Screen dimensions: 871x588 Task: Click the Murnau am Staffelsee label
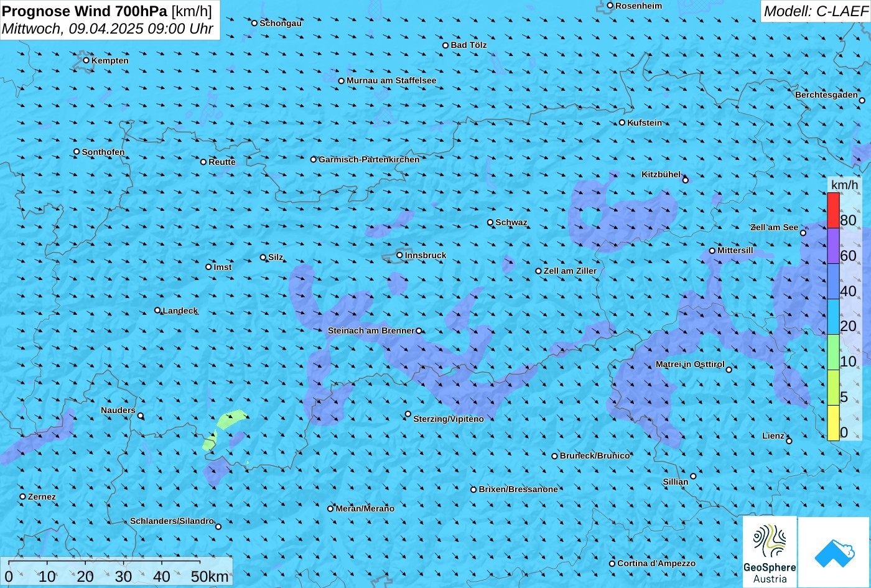pos(391,80)
